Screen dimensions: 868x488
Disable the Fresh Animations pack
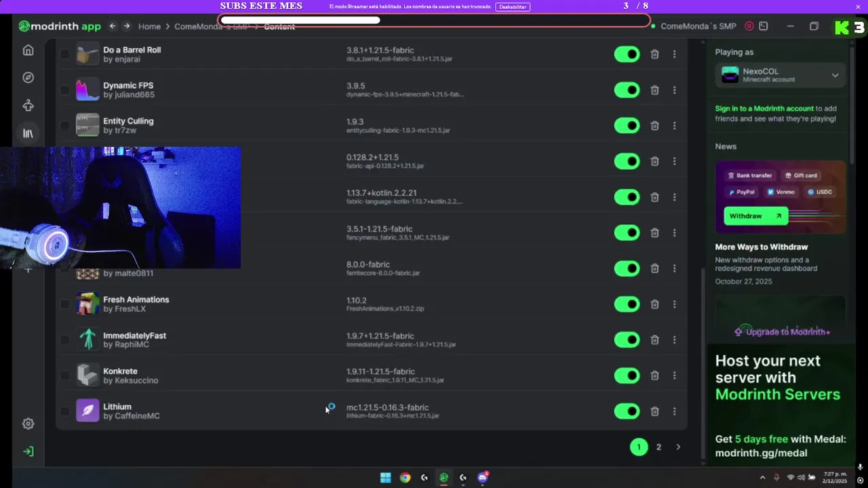[627, 304]
